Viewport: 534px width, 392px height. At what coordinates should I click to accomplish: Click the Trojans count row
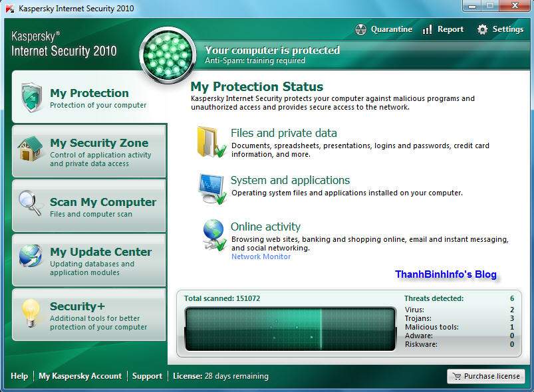click(x=460, y=318)
